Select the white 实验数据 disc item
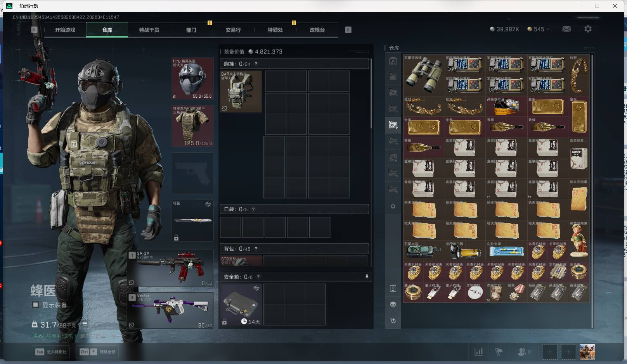This screenshot has width=627, height=364. (x=475, y=292)
